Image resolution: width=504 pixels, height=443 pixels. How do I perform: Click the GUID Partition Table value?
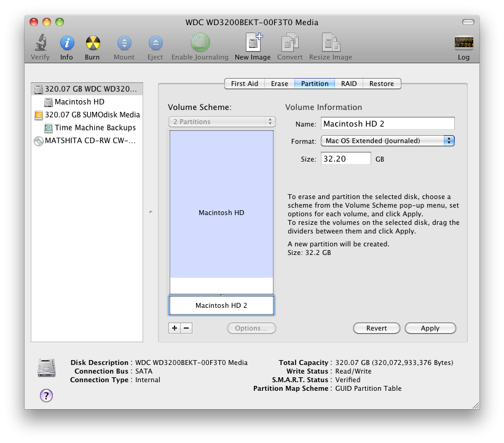click(x=368, y=388)
